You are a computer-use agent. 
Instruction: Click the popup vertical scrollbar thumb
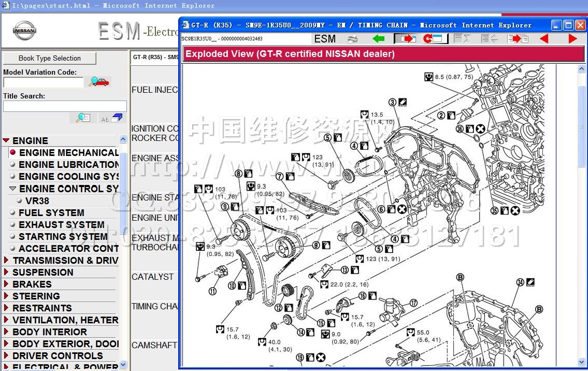click(581, 126)
